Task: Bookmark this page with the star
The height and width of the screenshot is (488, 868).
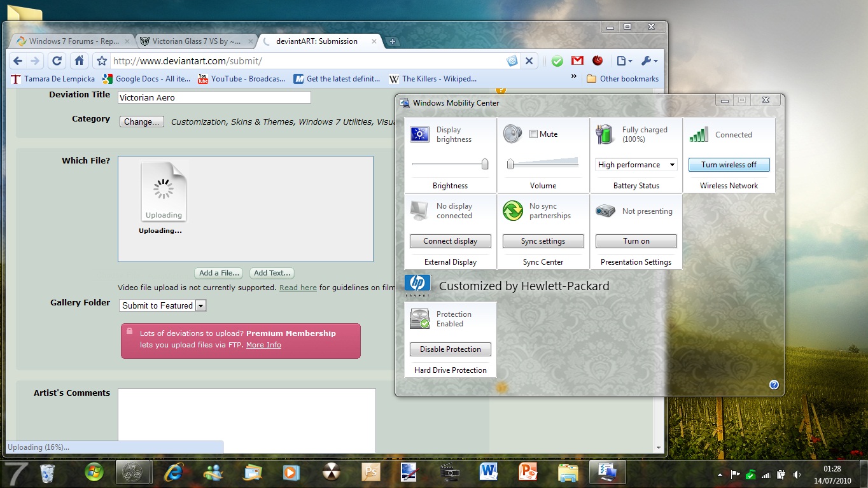Action: pos(101,61)
